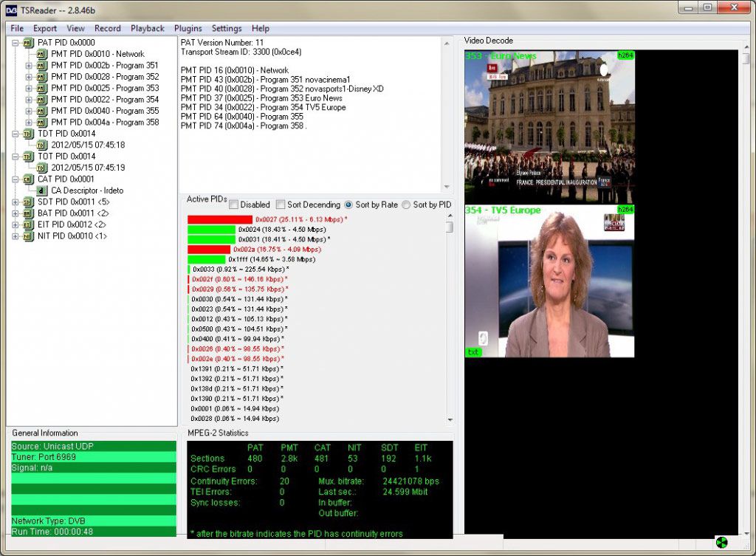The height and width of the screenshot is (556, 756).
Task: Click the icon beside PMT PID 0x002b Program 351
Action: [x=42, y=66]
